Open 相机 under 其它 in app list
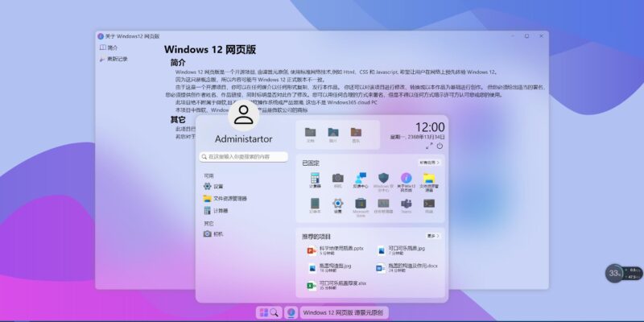Viewport: 644px width, 322px height. (213, 233)
